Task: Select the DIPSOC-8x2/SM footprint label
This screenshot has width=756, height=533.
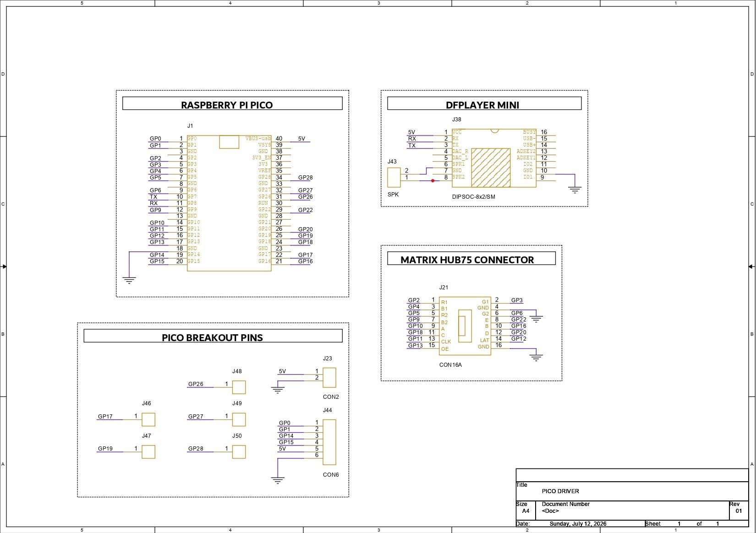Action: click(x=474, y=197)
